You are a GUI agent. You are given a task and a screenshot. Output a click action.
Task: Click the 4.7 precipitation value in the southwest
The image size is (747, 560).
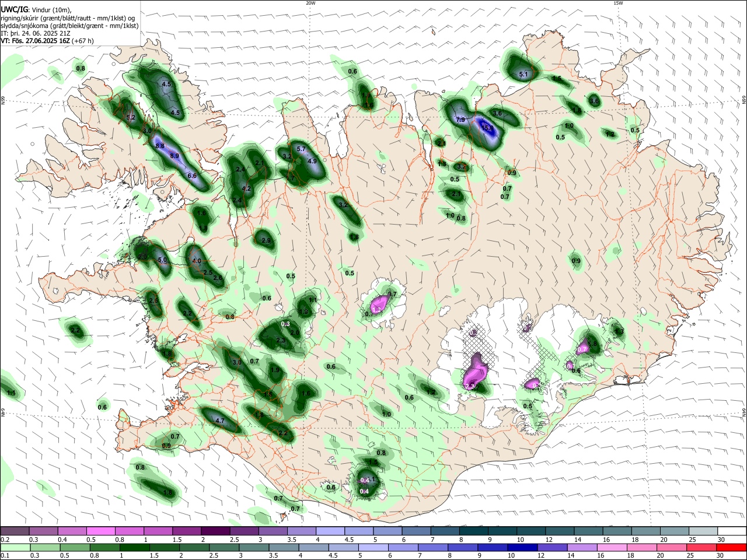[x=220, y=421]
